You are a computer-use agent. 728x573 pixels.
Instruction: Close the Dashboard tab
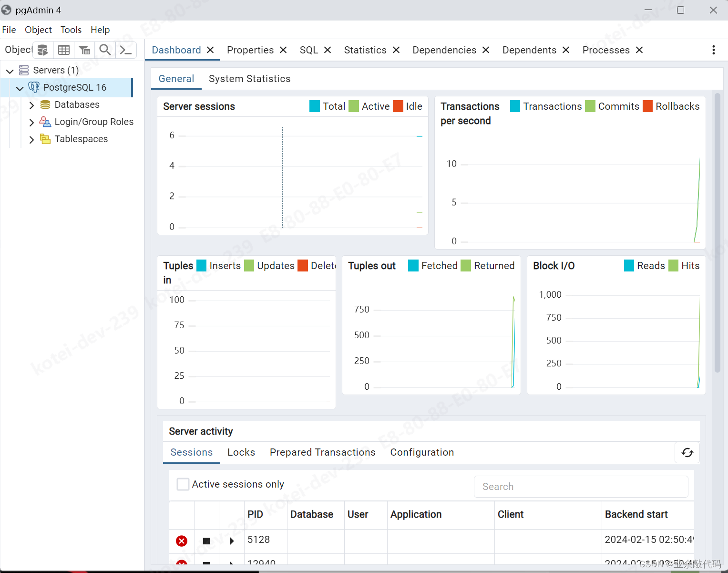[x=210, y=50]
